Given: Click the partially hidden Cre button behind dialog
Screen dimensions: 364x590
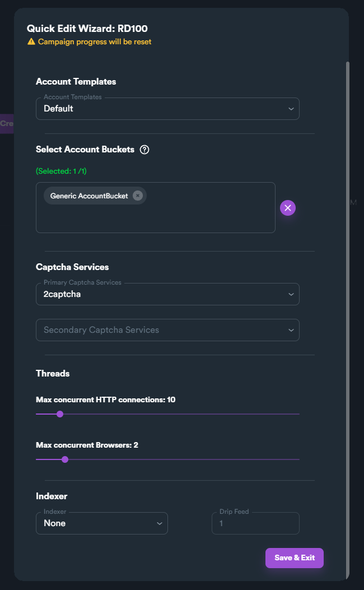Looking at the screenshot, I should 7,123.
